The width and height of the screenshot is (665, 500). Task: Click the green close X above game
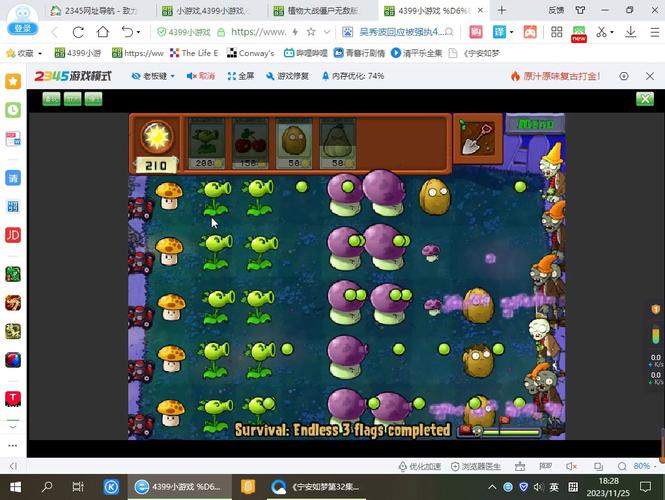point(645,98)
